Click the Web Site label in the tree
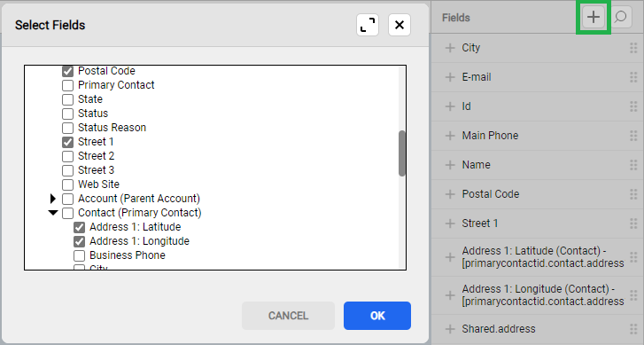This screenshot has width=644, height=345. (x=98, y=184)
